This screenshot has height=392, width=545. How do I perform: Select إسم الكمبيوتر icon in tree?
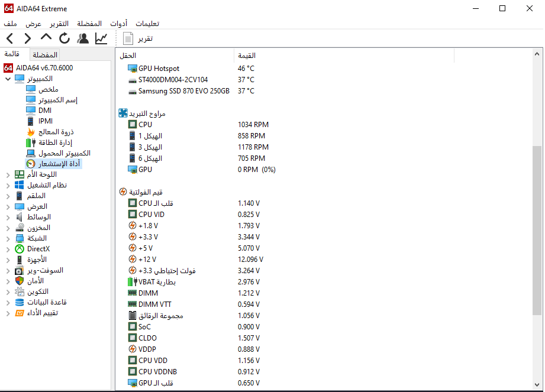pos(31,100)
